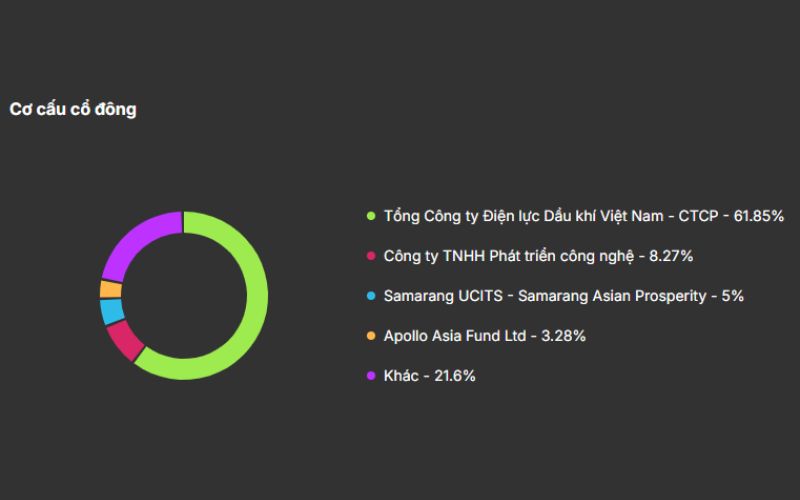The width and height of the screenshot is (800, 500).
Task: Select the small orange donut chart segment
Action: [110, 289]
